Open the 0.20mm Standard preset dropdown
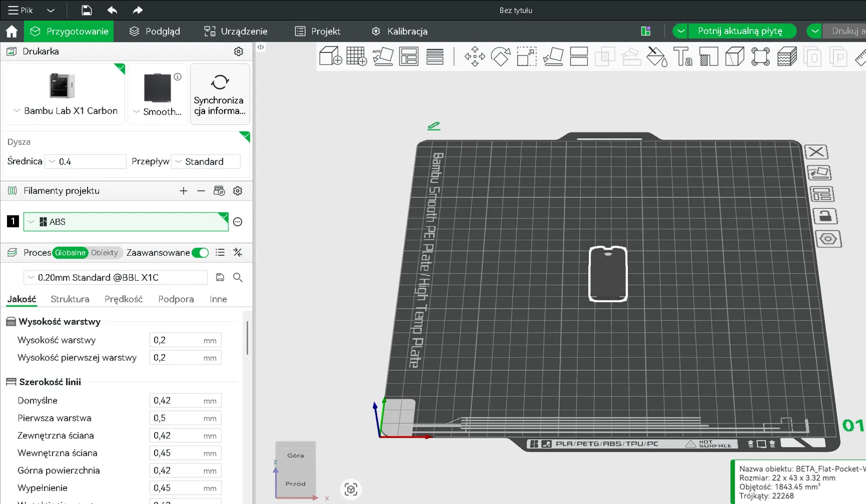 (115, 277)
